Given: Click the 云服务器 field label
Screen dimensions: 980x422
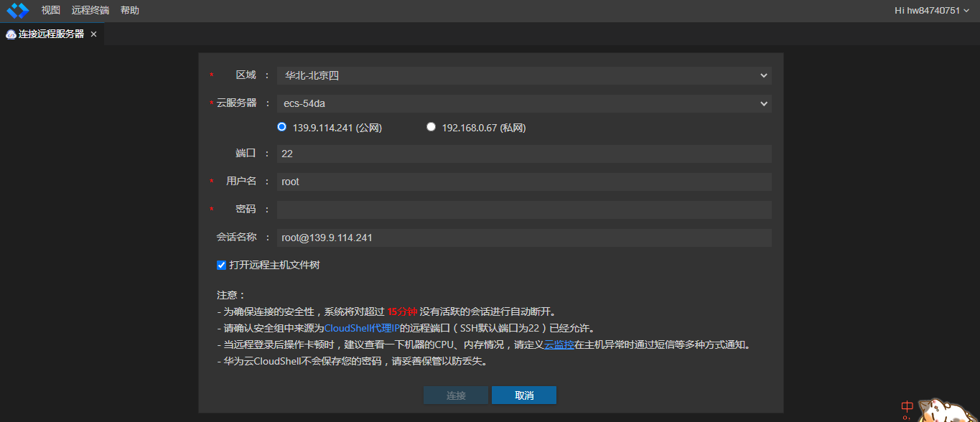Looking at the screenshot, I should click(x=236, y=103).
